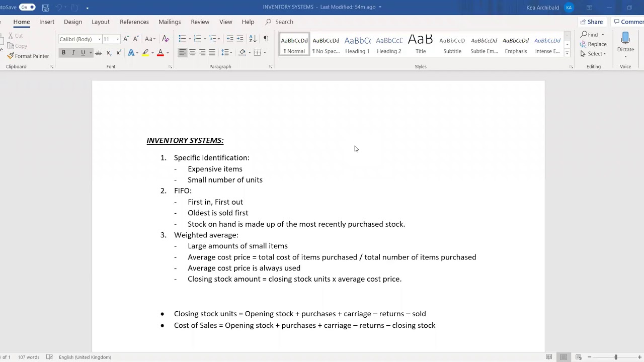Open the Find dropdown arrow
This screenshot has width=644, height=362.
tap(602, 35)
